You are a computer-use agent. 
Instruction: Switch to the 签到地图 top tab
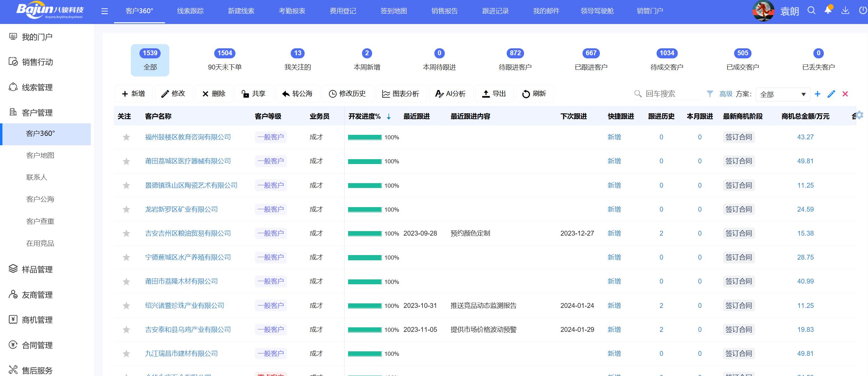tap(393, 11)
